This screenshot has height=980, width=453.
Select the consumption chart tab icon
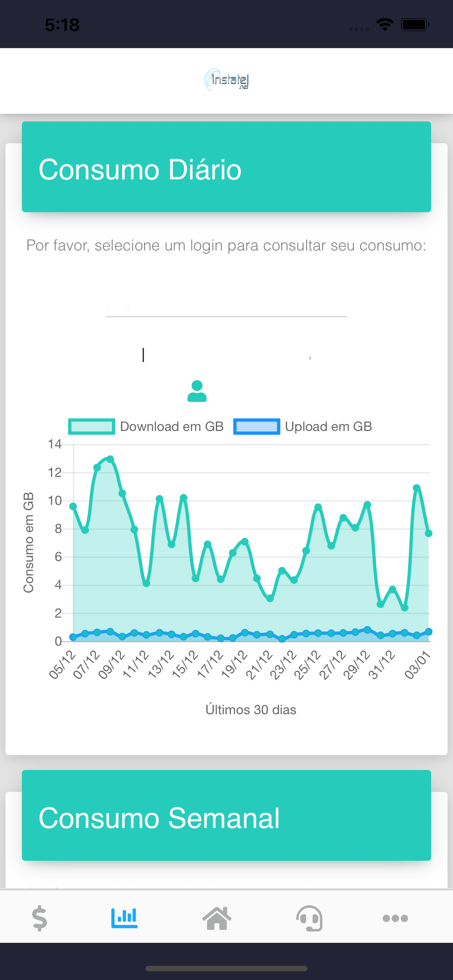click(x=124, y=918)
